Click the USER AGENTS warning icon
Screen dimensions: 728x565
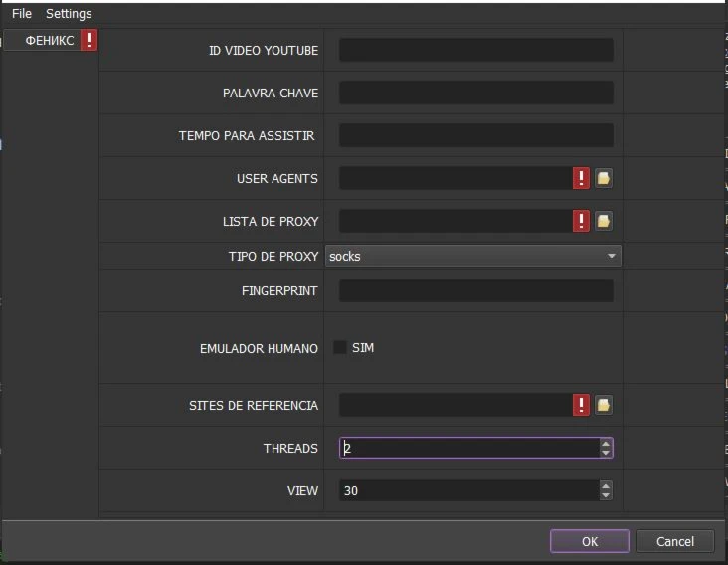point(581,178)
